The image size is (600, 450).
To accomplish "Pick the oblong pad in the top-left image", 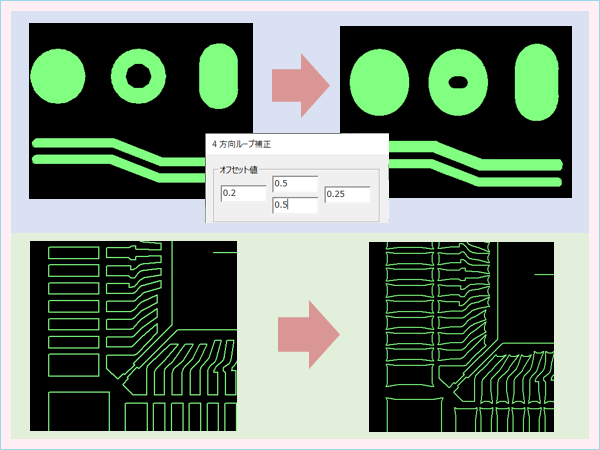I will 218,76.
